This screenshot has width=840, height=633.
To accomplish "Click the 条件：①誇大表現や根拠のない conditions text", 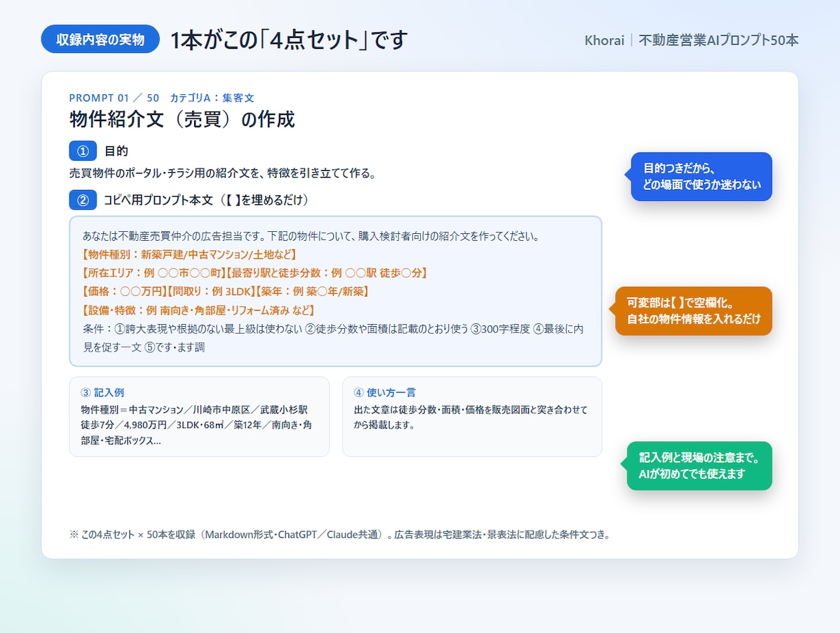I will pyautogui.click(x=333, y=338).
